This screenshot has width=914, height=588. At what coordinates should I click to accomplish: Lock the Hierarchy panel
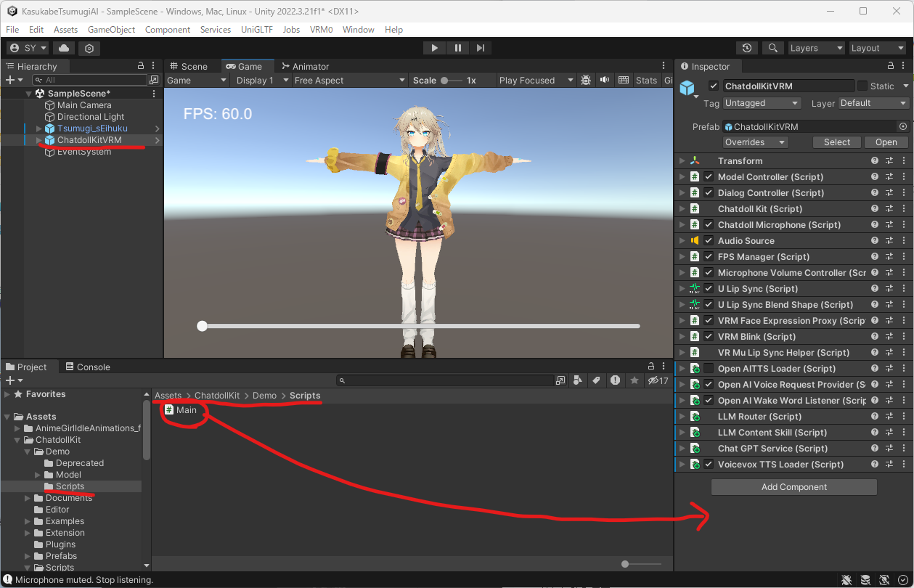click(141, 66)
